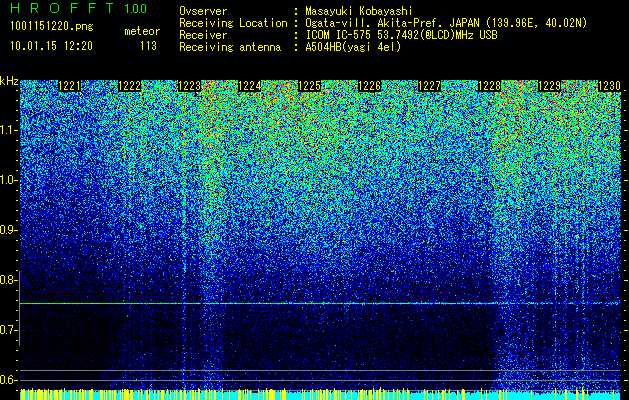The width and height of the screenshot is (629, 400).
Task: Click the 1222 time marker
Action: tap(130, 86)
